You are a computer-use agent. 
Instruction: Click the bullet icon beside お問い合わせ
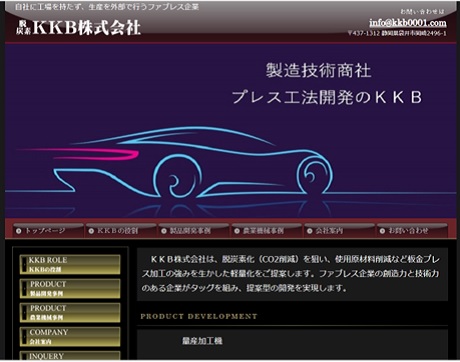pos(382,231)
